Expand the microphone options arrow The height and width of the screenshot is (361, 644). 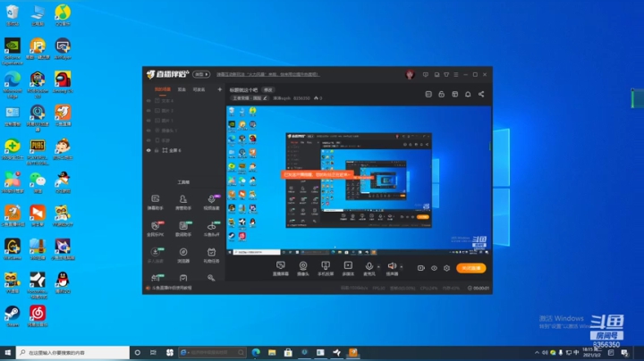coord(378,266)
